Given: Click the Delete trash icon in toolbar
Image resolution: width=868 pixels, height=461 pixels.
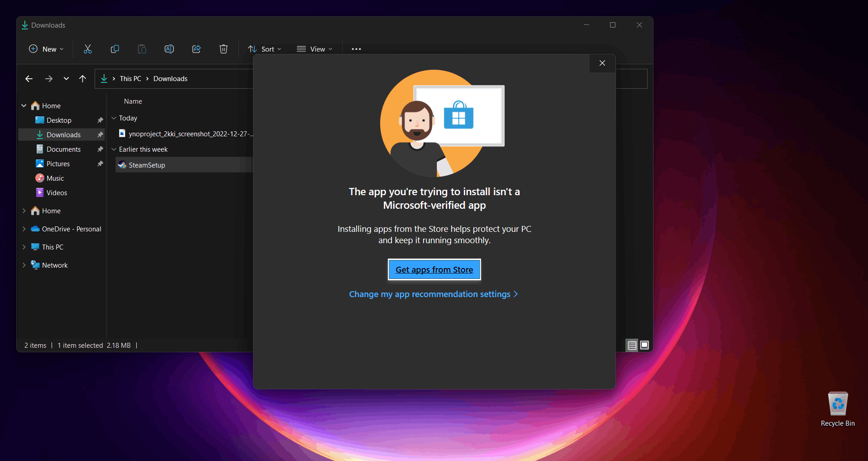Looking at the screenshot, I should click(x=224, y=49).
